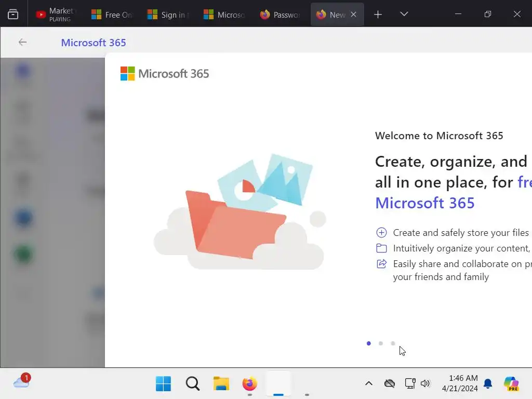Open taskbar Search

point(192,384)
